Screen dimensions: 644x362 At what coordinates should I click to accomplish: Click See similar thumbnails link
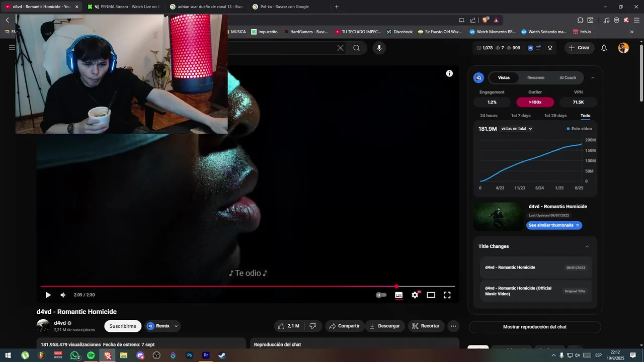coord(554,225)
